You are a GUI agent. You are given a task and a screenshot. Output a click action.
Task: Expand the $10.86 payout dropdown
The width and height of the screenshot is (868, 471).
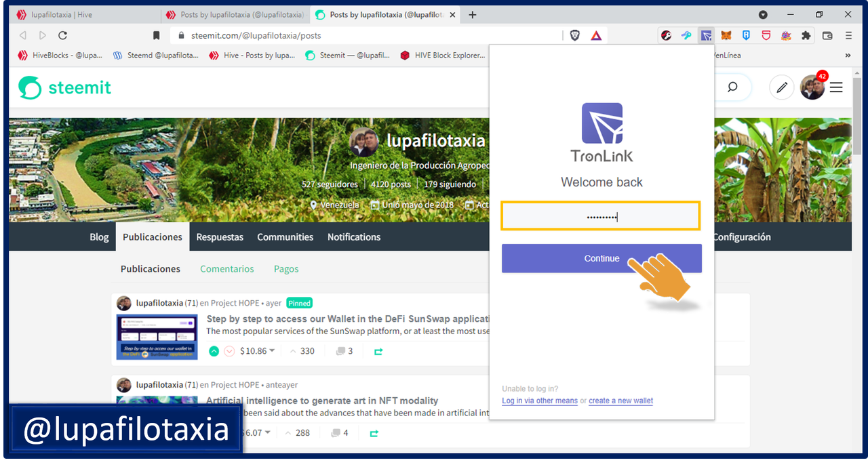(257, 351)
